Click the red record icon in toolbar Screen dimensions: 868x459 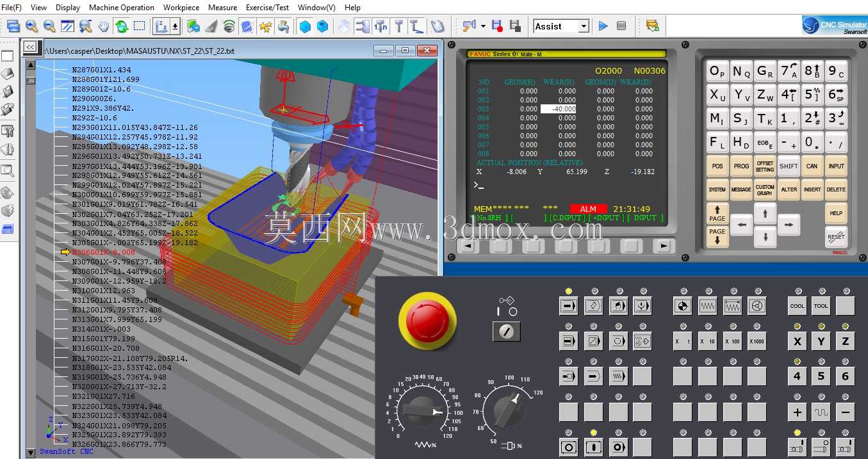click(496, 26)
